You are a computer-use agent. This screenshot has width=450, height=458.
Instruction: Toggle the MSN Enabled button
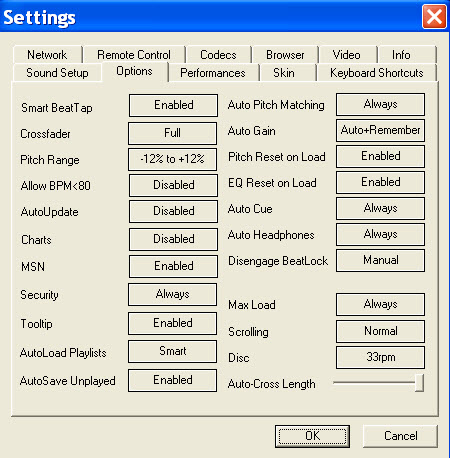173,266
